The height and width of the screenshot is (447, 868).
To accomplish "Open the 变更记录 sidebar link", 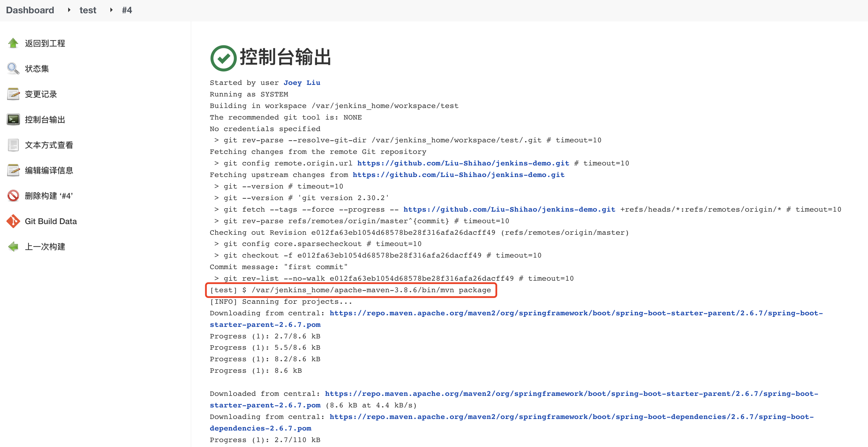I will click(41, 94).
